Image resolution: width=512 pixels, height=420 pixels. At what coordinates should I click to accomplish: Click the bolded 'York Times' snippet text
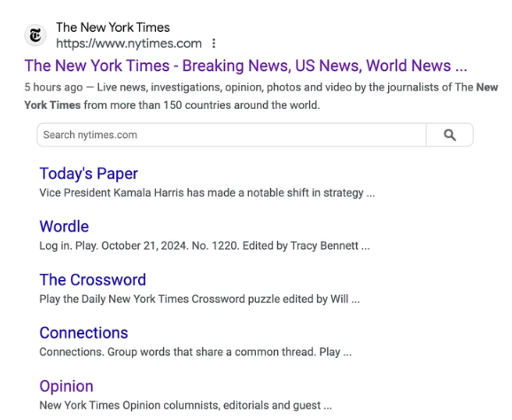coord(52,105)
